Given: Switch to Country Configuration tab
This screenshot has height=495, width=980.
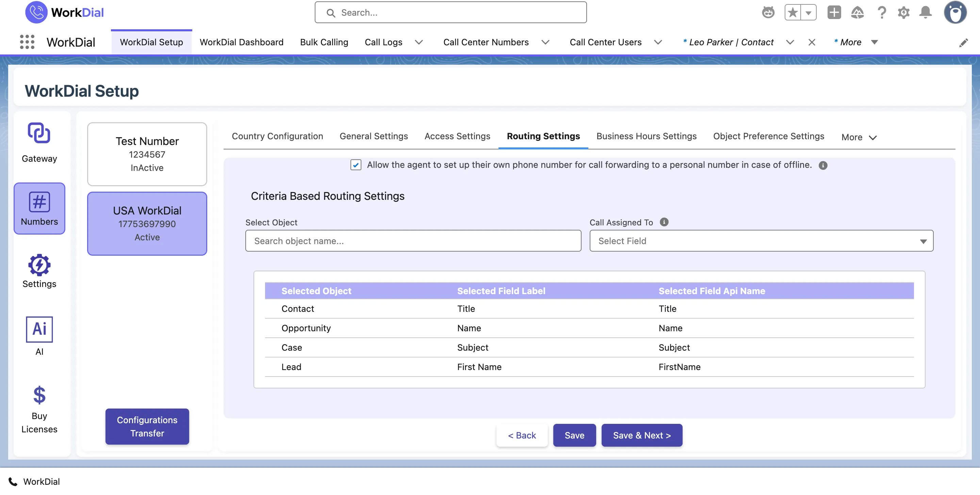Looking at the screenshot, I should tap(277, 136).
